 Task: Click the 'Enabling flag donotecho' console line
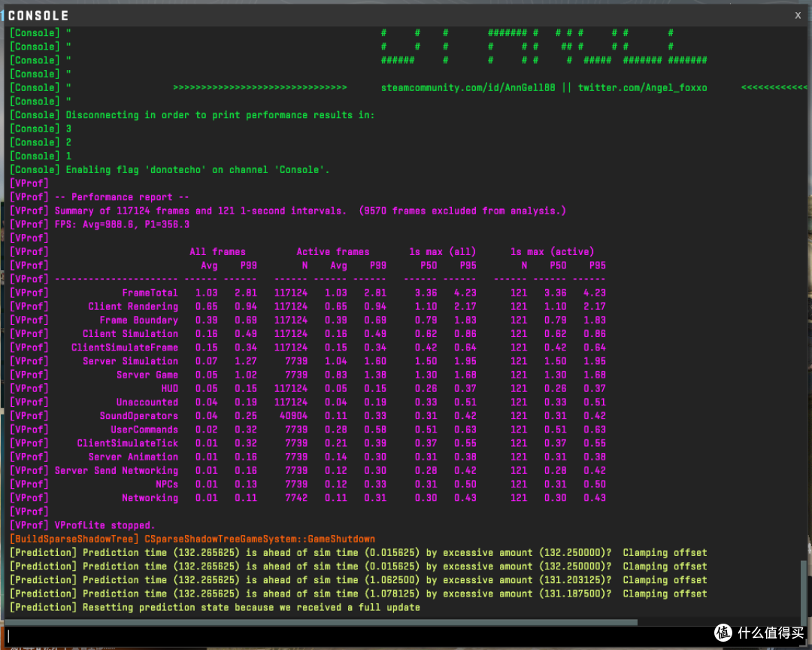click(169, 169)
